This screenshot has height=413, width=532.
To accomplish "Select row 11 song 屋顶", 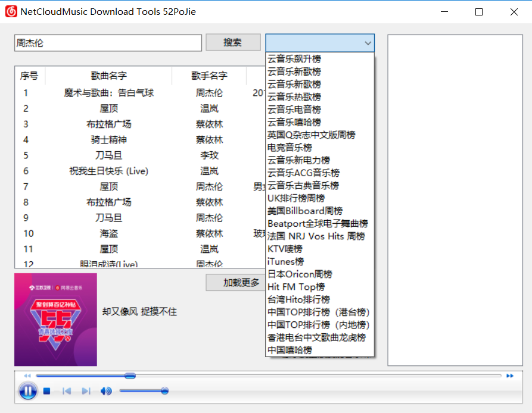I will (x=108, y=249).
